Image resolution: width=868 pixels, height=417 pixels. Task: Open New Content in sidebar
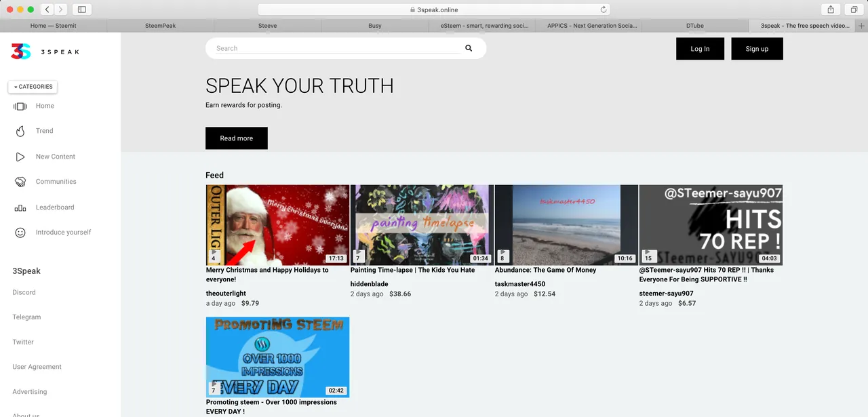56,157
